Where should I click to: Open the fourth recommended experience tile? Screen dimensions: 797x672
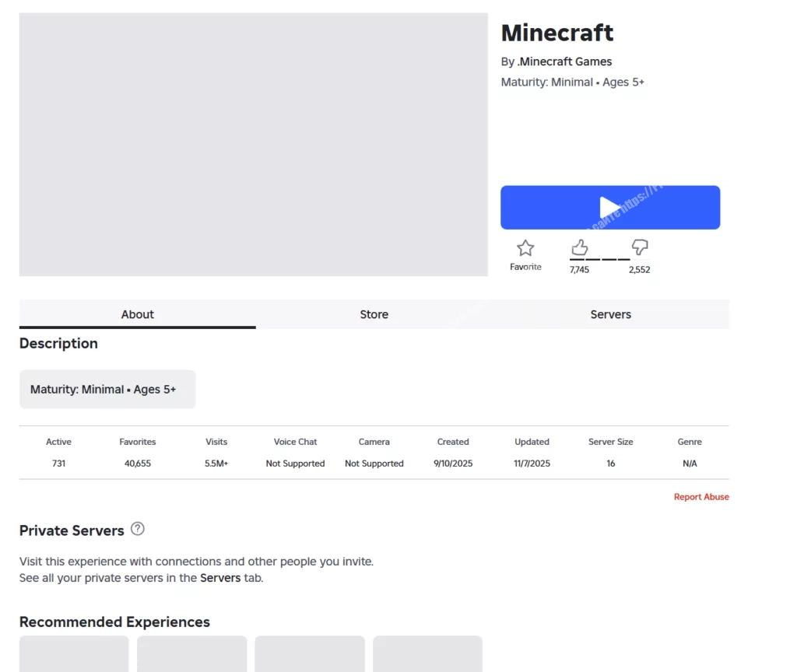point(427,653)
